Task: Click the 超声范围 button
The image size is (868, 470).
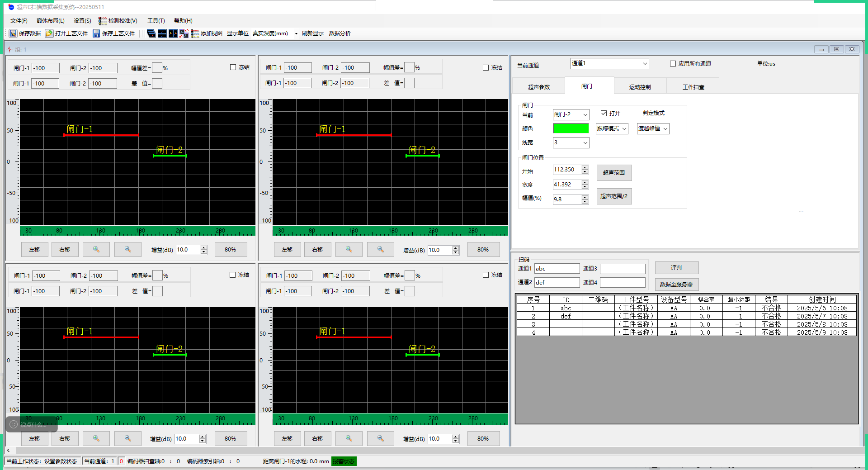Action: [x=614, y=173]
